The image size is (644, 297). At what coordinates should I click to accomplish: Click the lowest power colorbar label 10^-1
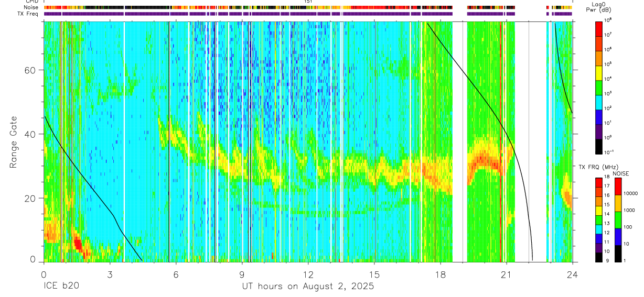click(610, 152)
